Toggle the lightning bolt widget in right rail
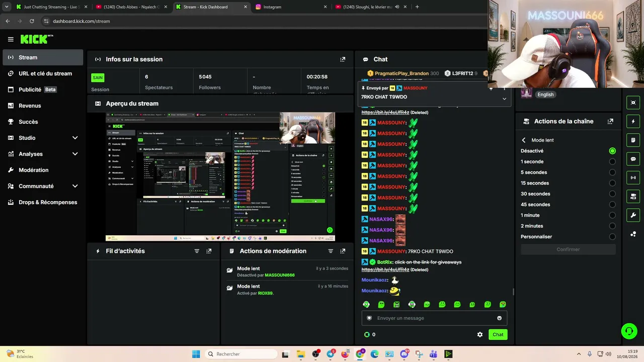Screen dimensions: 644x362 tap(633, 121)
